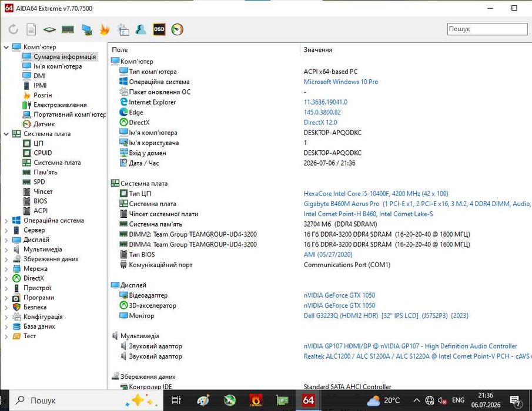Screen dimensions: 532x411
Task: Open the weather widget showing 20°C
Action: click(x=383, y=400)
